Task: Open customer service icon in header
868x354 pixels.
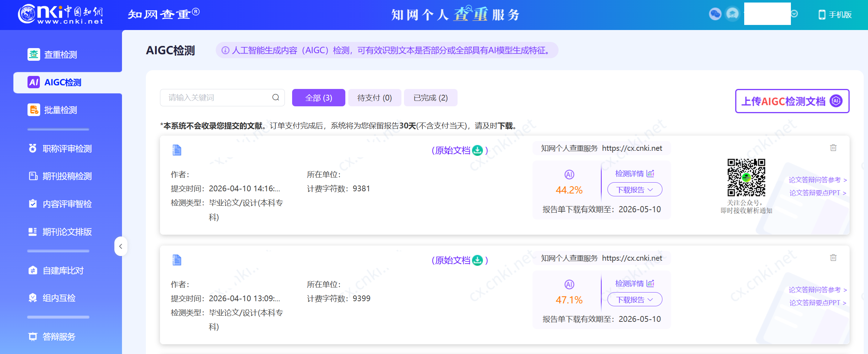Action: coord(733,14)
